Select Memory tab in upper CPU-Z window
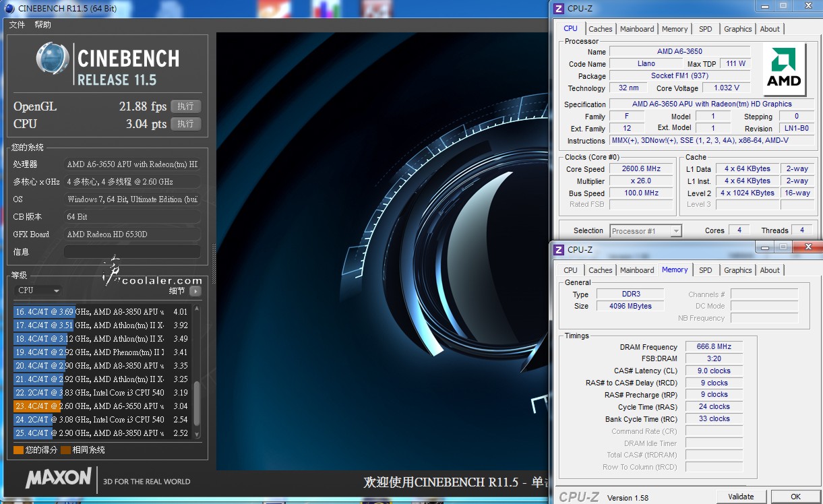823x504 pixels. pyautogui.click(x=675, y=29)
